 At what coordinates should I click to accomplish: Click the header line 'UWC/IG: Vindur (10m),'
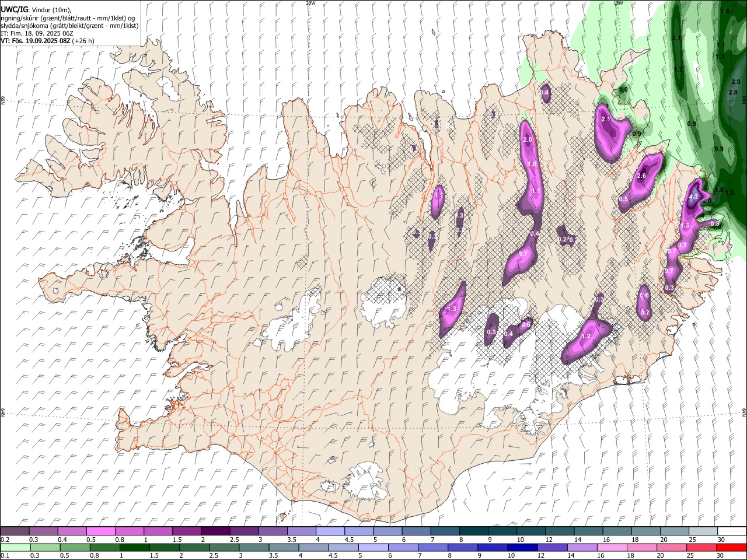pos(36,10)
